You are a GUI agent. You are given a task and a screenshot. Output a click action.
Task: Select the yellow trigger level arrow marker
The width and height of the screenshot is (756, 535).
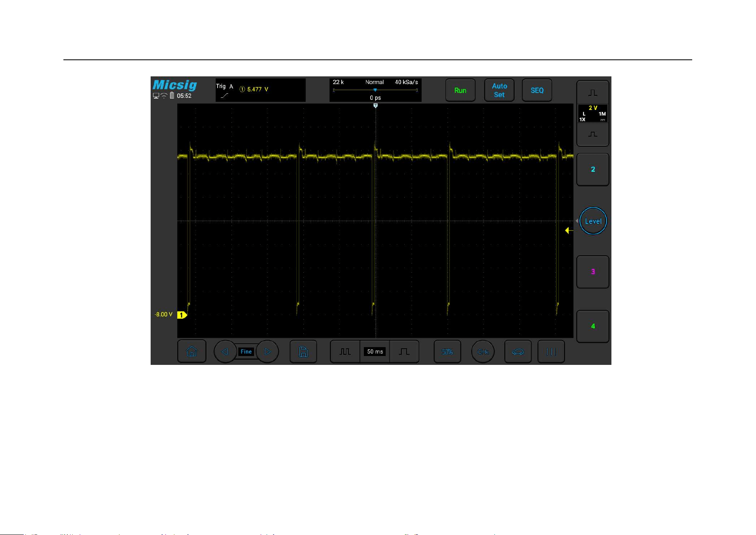pos(569,230)
